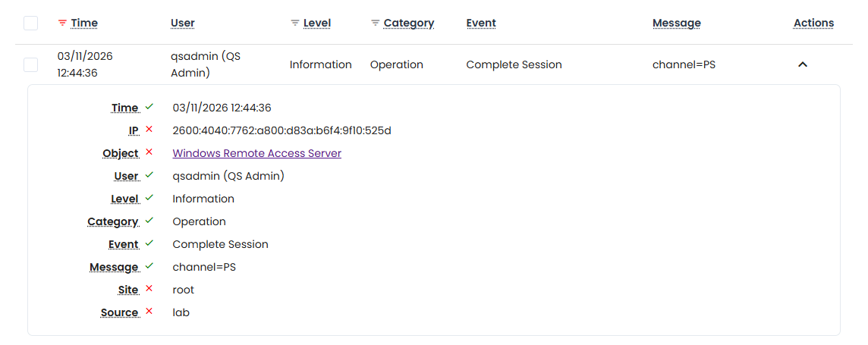
Task: Click the red X next to Object
Action: (149, 152)
